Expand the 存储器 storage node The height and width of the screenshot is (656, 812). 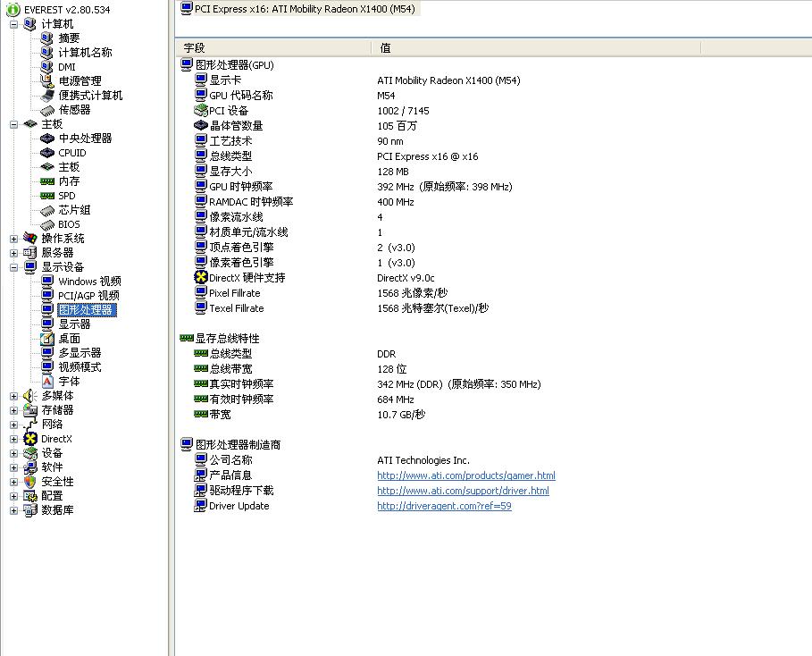(x=14, y=410)
